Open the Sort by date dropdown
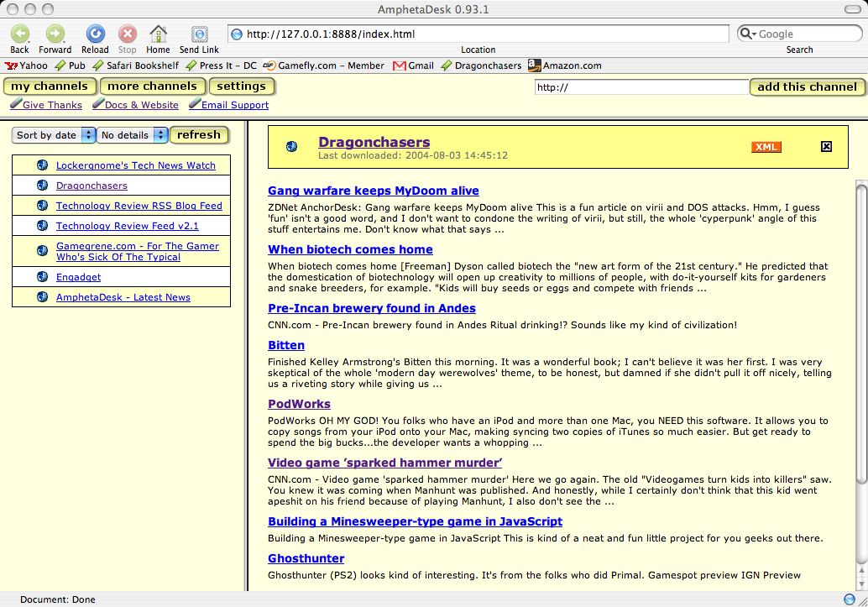868x607 pixels. click(55, 135)
